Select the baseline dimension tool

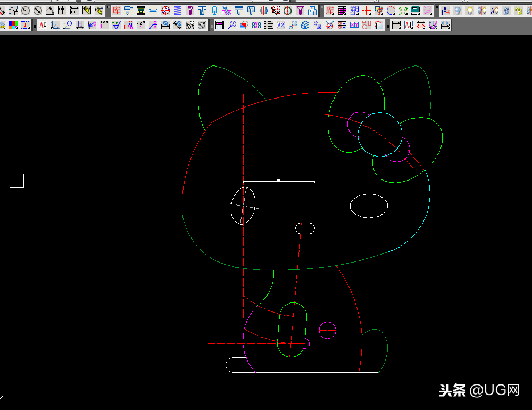point(74,11)
